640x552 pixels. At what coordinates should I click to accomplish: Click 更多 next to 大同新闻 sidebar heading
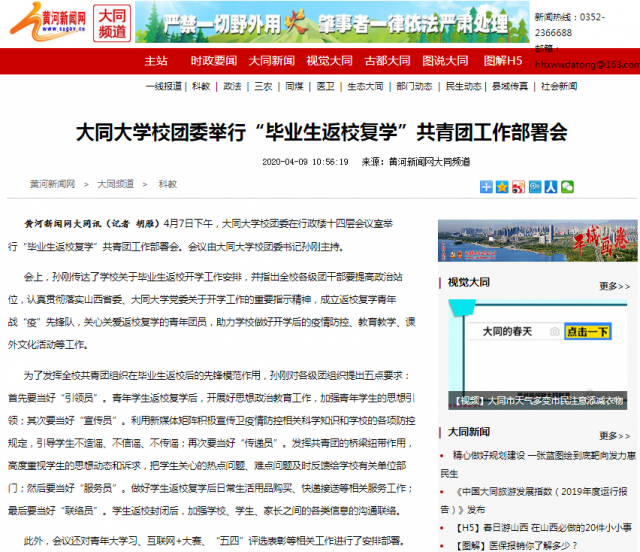click(x=614, y=436)
